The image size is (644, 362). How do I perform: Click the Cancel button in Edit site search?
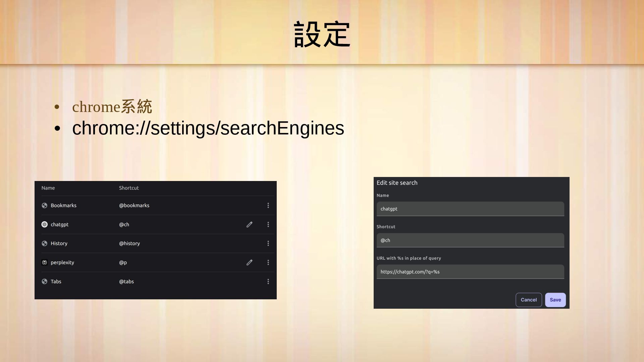[529, 300]
